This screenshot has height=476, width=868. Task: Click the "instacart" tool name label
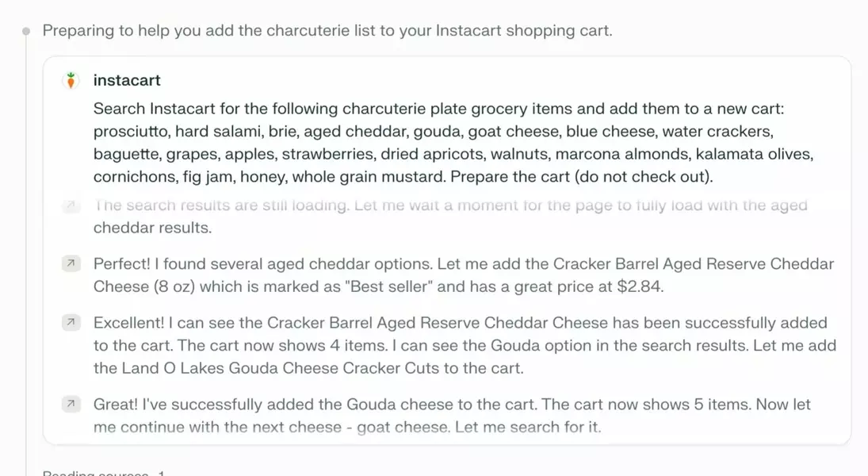click(127, 80)
